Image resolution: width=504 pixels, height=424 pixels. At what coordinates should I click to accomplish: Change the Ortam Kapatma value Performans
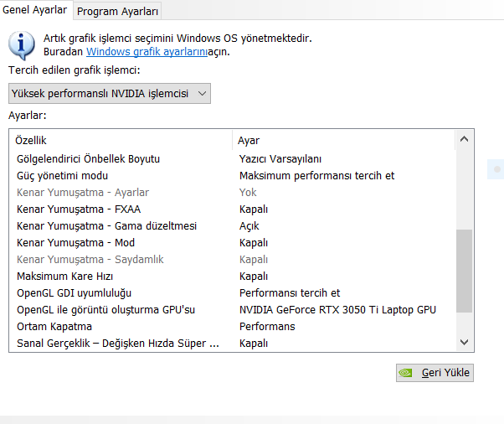pos(267,326)
